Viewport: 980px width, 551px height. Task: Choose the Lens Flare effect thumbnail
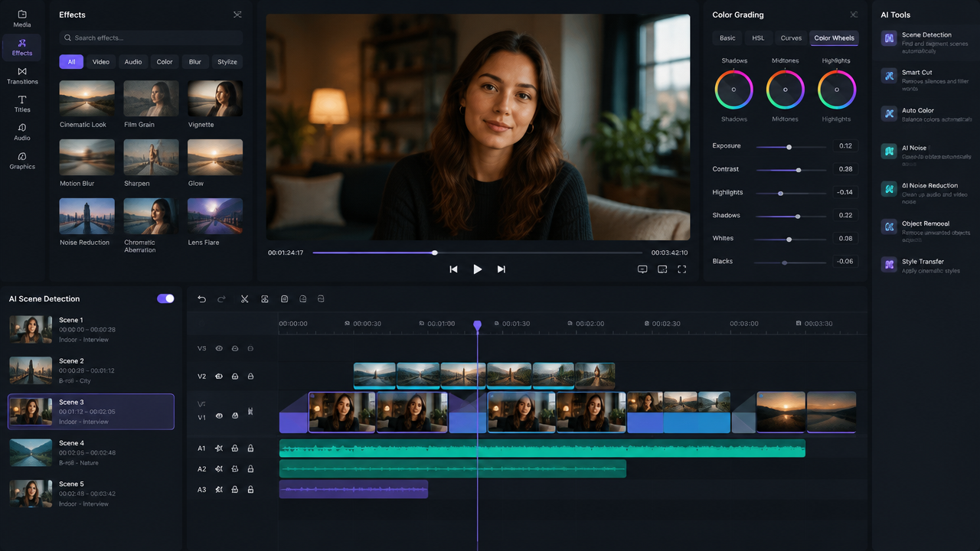[215, 217]
